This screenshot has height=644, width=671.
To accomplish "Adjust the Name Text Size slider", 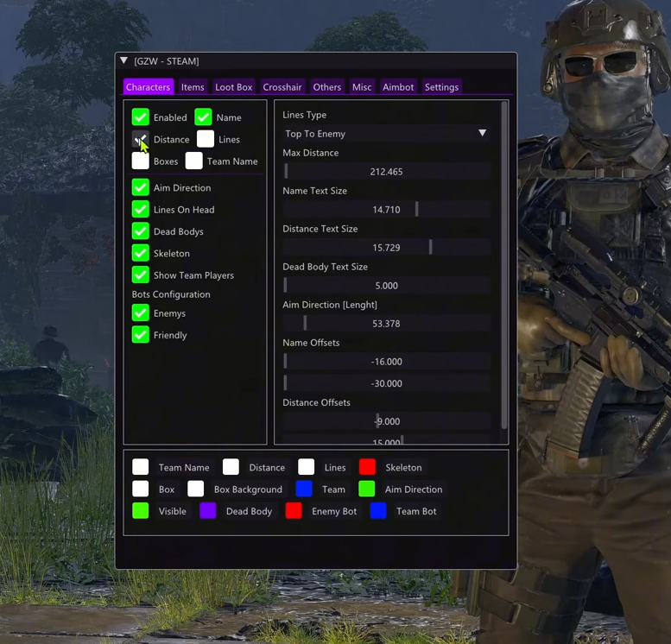I will 385,210.
